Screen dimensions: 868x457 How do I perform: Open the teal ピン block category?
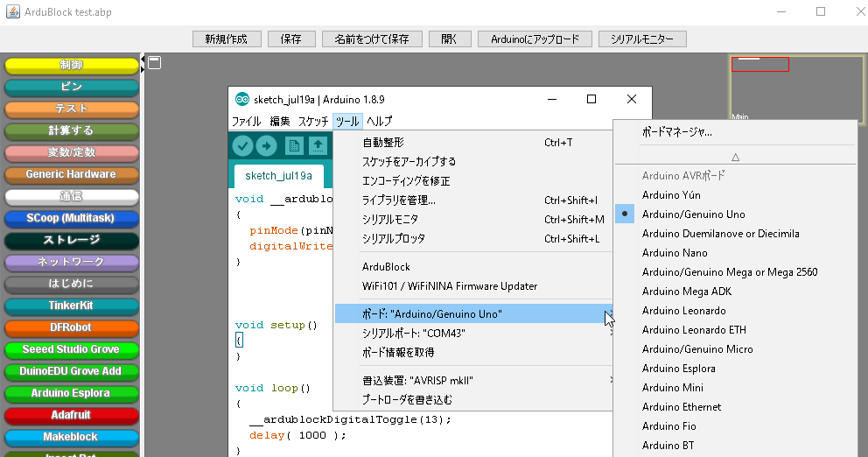(71, 87)
